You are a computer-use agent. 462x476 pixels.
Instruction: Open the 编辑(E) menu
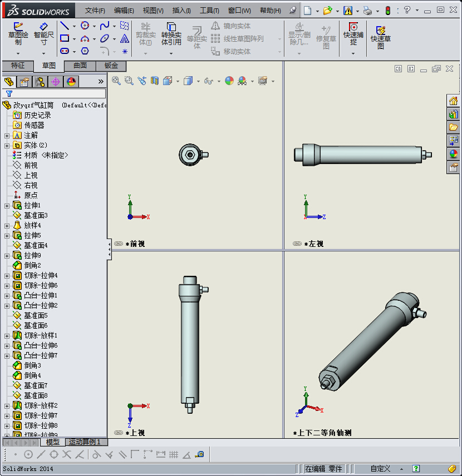[124, 11]
